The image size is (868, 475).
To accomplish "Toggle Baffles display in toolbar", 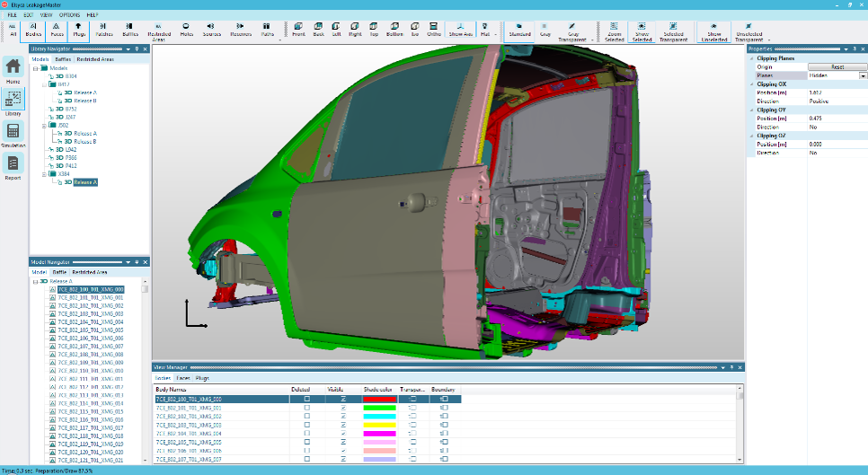I will point(130,30).
